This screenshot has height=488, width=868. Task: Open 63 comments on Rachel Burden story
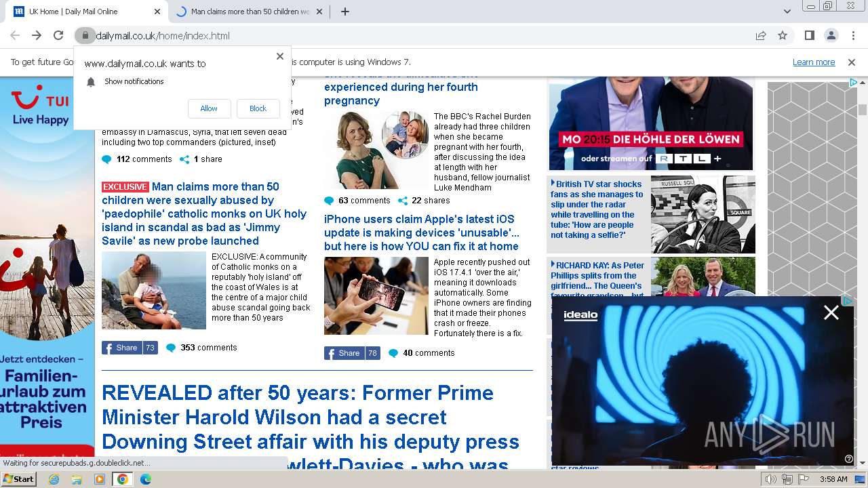357,201
